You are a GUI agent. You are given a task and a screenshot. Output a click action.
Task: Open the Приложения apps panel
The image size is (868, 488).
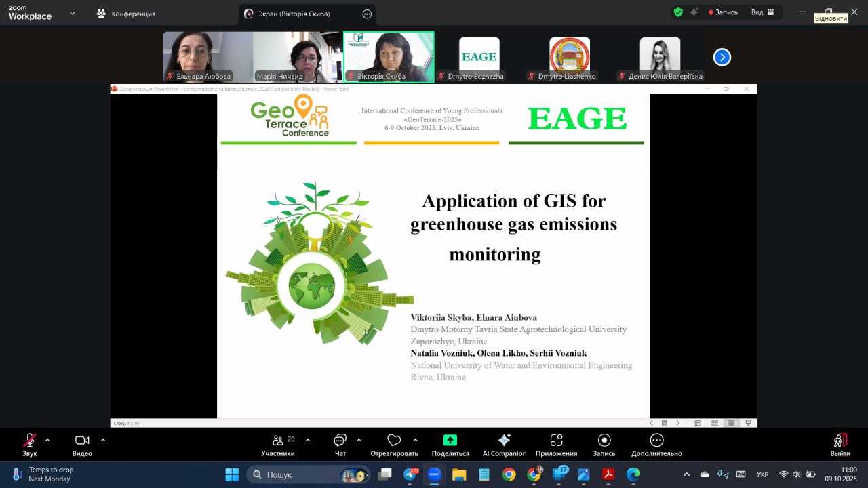point(556,445)
